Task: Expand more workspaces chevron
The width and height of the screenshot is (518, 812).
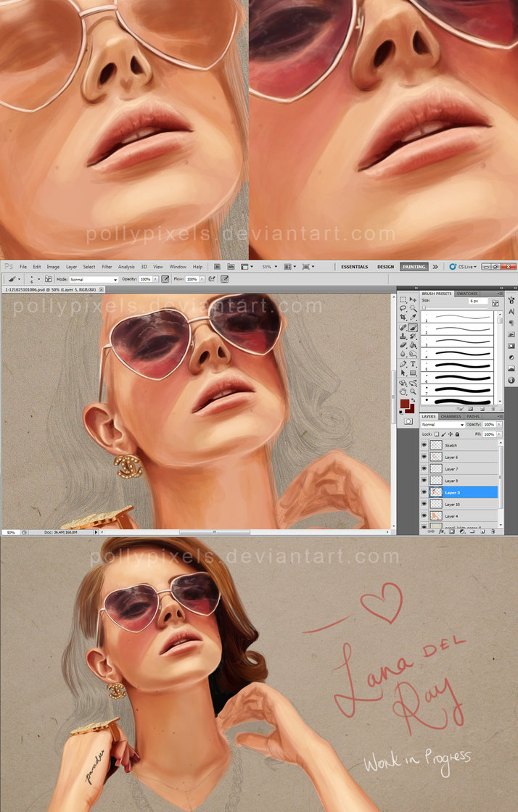Action: 435,267
